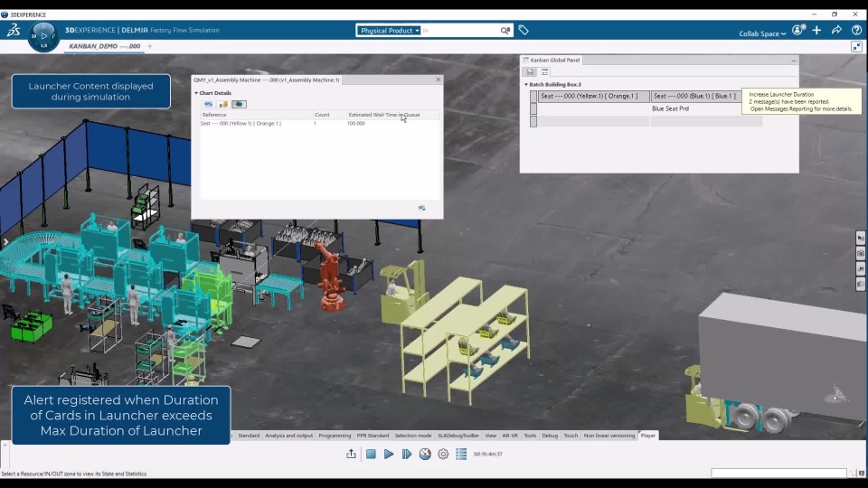Expand the left side panel arrow
This screenshot has height=488, width=868.
[5, 242]
